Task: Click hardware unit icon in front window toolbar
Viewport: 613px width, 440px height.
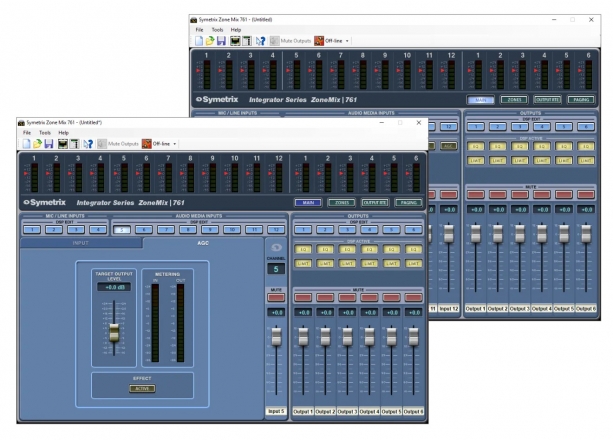Action: pos(63,144)
